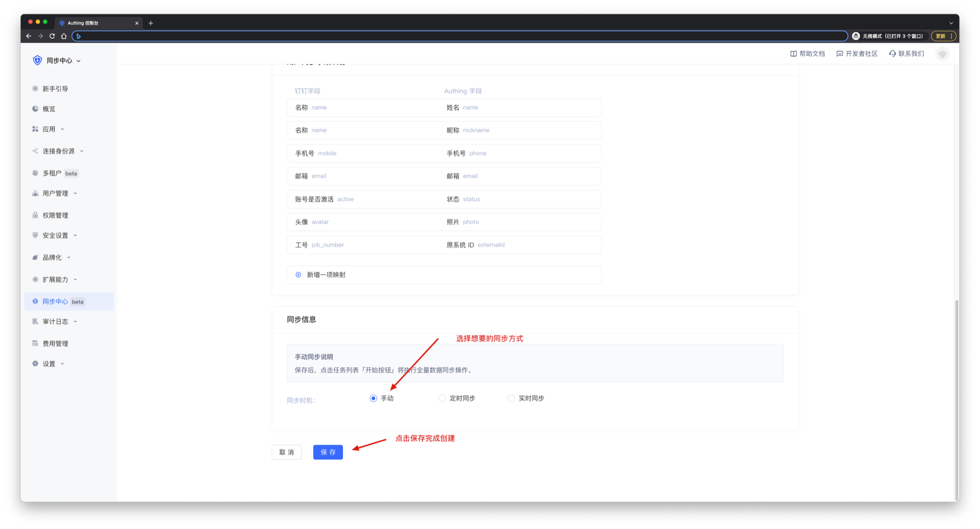Expand the 连接身份源 sidebar section
The width and height of the screenshot is (980, 529).
point(58,151)
